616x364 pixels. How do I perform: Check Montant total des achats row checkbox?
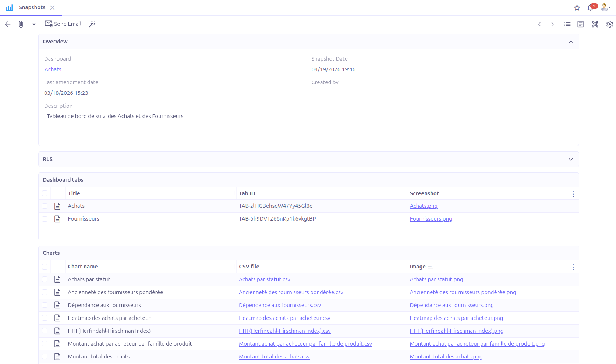[x=45, y=357]
